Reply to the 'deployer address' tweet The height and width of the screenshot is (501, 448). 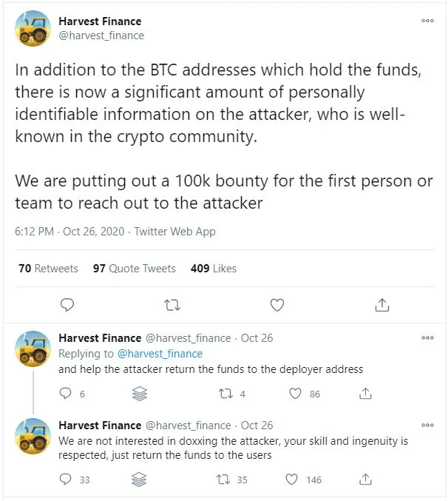[67, 394]
